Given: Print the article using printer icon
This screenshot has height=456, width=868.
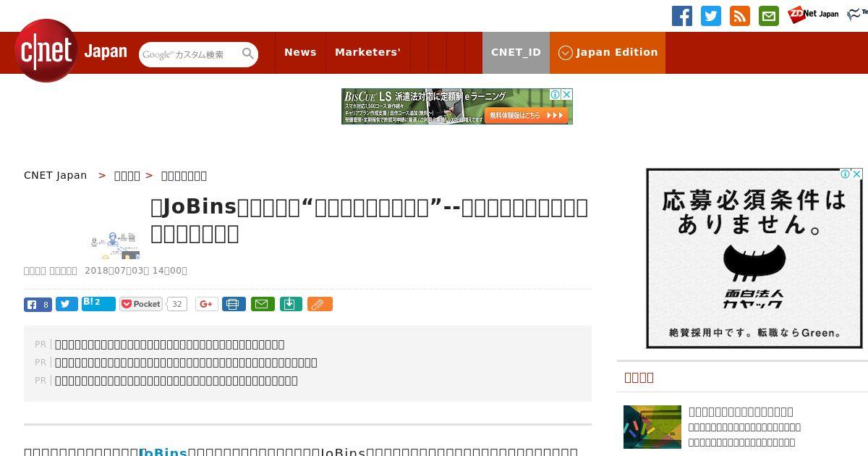Looking at the screenshot, I should coord(234,304).
